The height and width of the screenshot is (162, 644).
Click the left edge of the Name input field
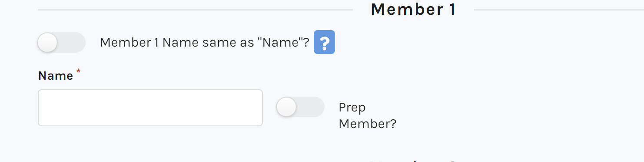pyautogui.click(x=40, y=108)
